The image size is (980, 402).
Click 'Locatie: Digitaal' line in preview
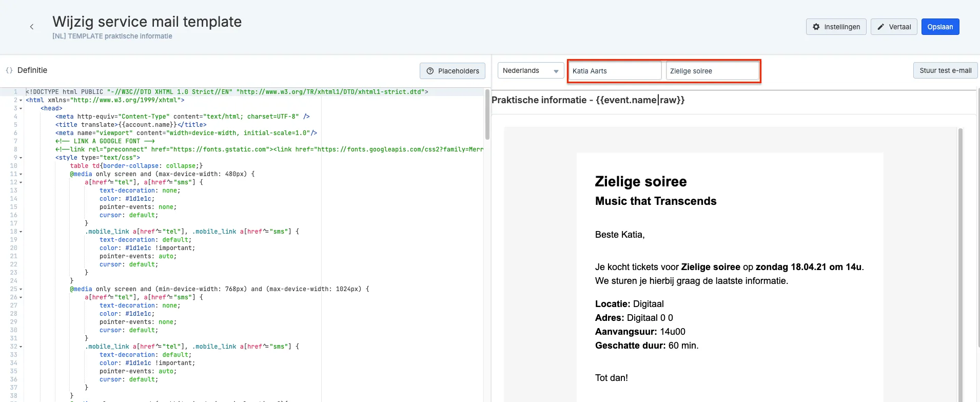pos(630,304)
